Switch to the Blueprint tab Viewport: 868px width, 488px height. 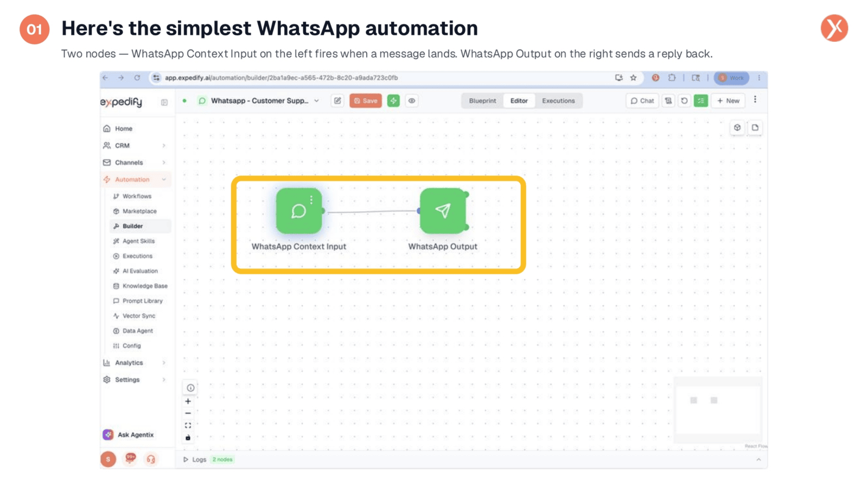tap(482, 101)
